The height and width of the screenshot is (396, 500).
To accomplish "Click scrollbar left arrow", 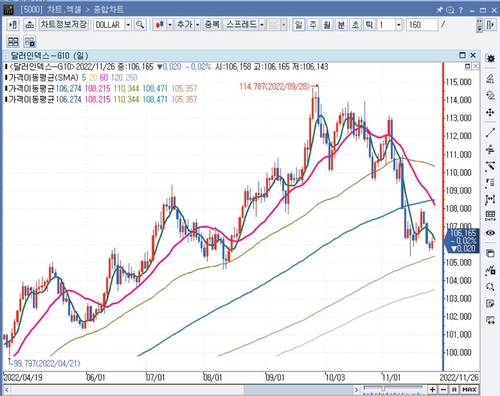I will coord(7,390).
